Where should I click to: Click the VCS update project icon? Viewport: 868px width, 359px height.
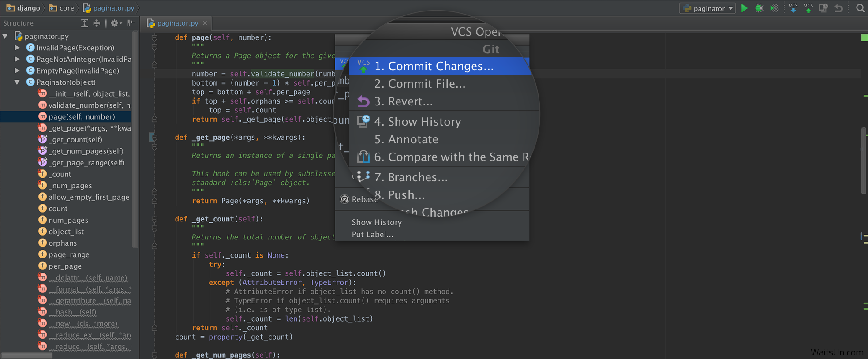tap(793, 8)
